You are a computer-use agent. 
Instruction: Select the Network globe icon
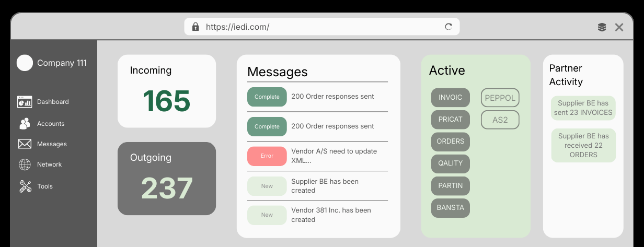(x=25, y=164)
